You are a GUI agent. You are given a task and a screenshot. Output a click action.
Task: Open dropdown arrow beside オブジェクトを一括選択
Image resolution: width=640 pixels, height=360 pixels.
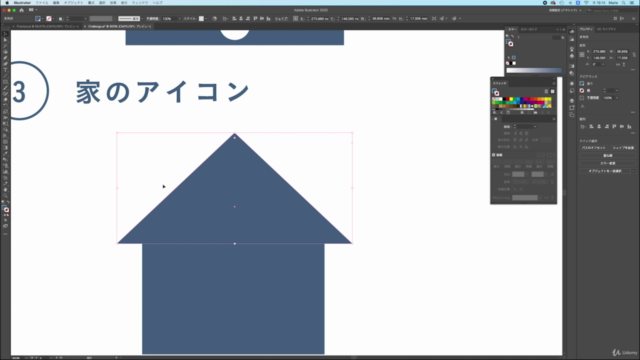tap(633, 171)
